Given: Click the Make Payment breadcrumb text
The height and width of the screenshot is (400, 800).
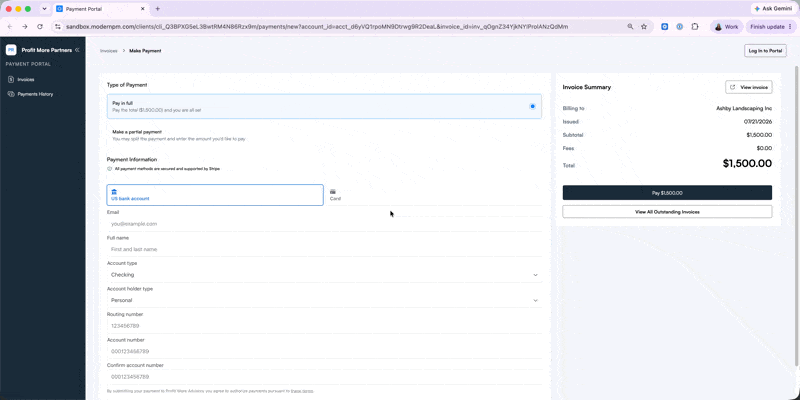Looking at the screenshot, I should pos(145,51).
